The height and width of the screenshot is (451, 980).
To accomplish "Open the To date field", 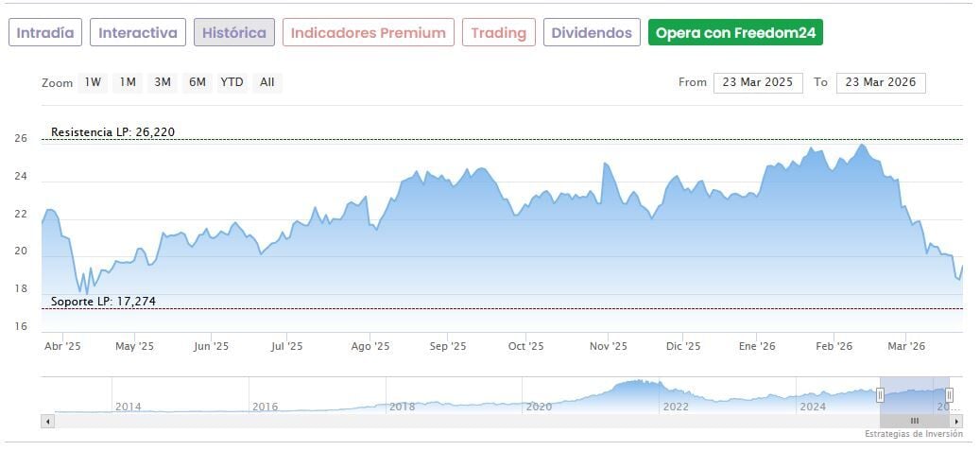I will coord(881,82).
